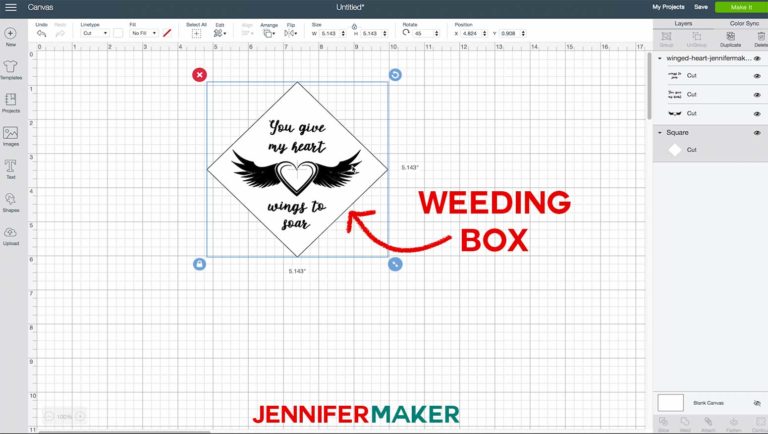Image resolution: width=768 pixels, height=434 pixels.
Task: Open the Edit dropdown
Action: click(x=219, y=33)
